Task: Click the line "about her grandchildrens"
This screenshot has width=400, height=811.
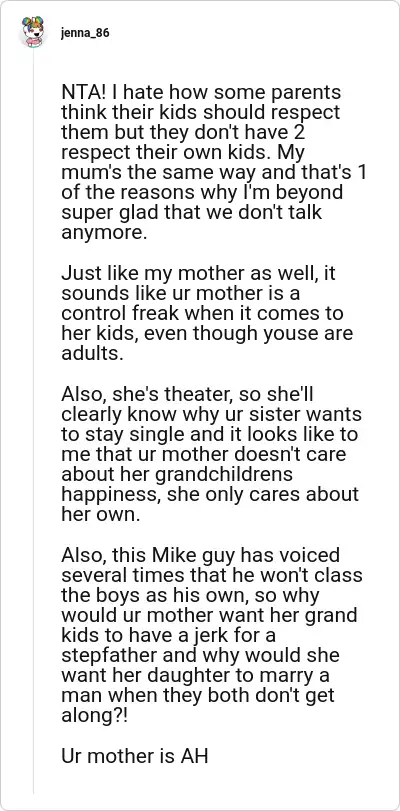Action: pos(177,473)
